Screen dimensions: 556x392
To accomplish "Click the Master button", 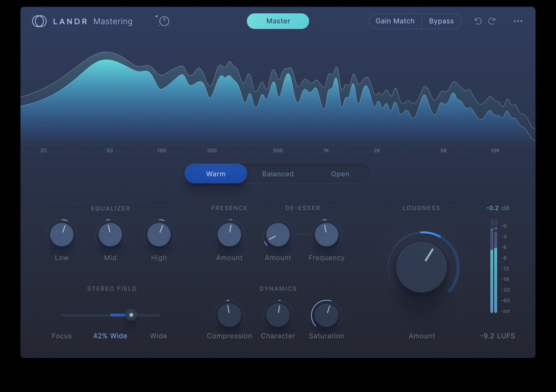I will (278, 21).
